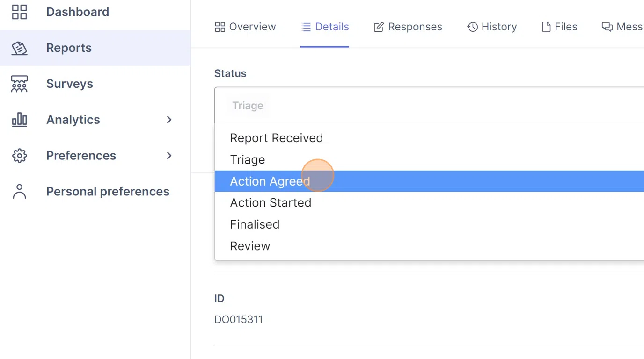Click the Personal preferences person icon

19,192
